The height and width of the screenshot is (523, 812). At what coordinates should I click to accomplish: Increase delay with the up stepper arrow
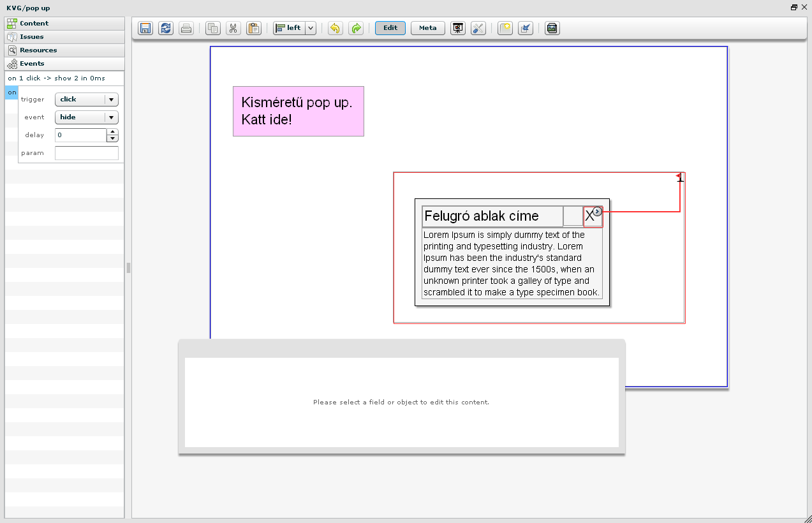click(113, 131)
